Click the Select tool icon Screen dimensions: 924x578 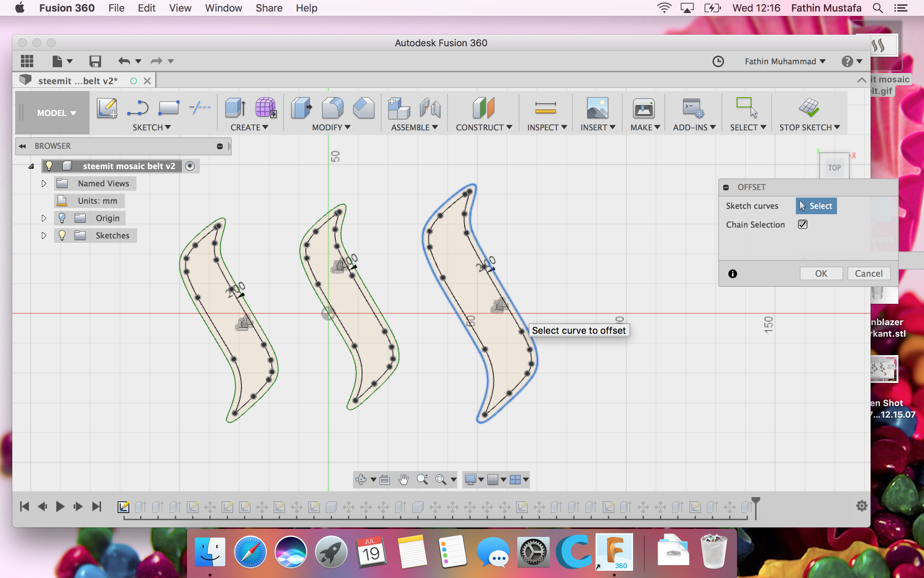(x=746, y=108)
